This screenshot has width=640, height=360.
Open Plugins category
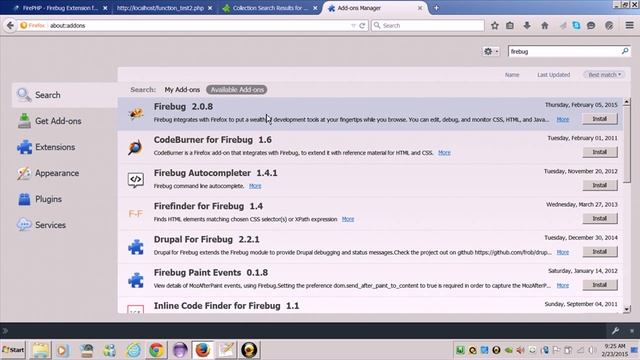(x=64, y=199)
